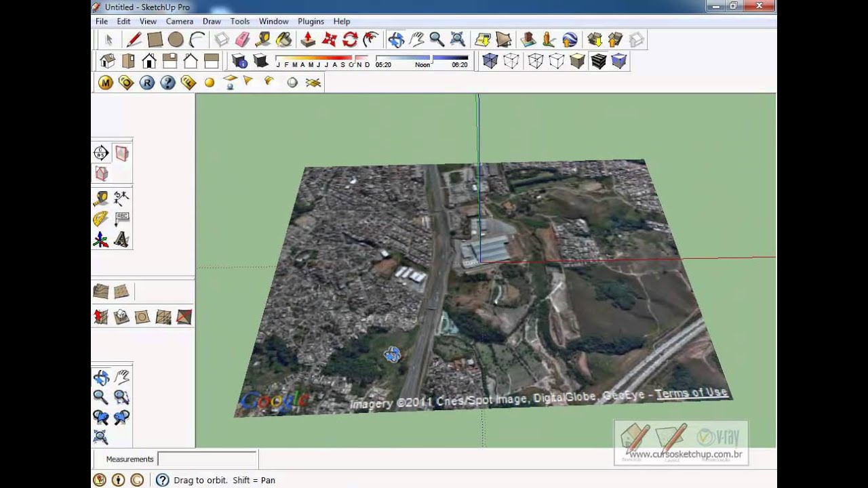Choose the Rectangle drawing tool
Screen dimensions: 868x488
(155, 40)
